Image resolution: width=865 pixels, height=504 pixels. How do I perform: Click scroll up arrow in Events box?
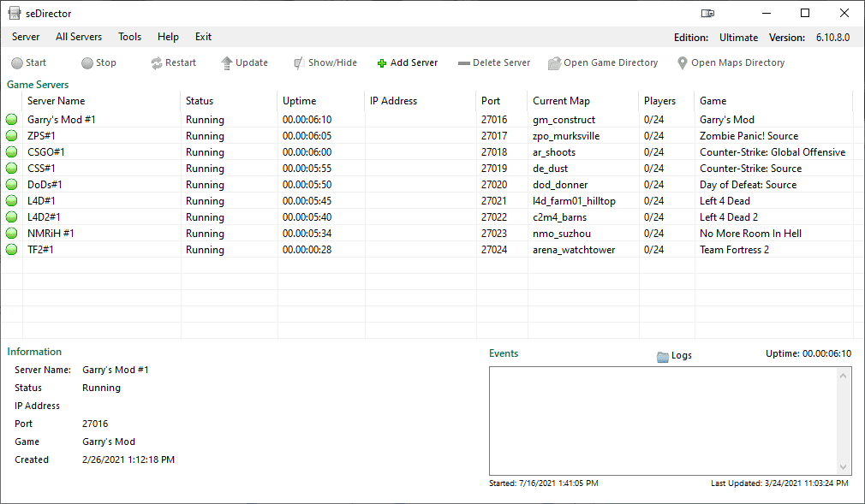pos(843,376)
